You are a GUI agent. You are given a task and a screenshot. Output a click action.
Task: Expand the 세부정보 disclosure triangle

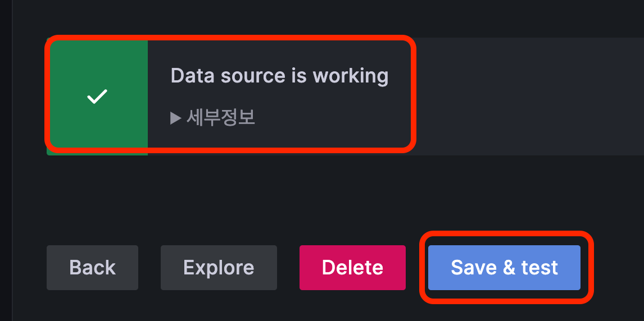tap(176, 118)
